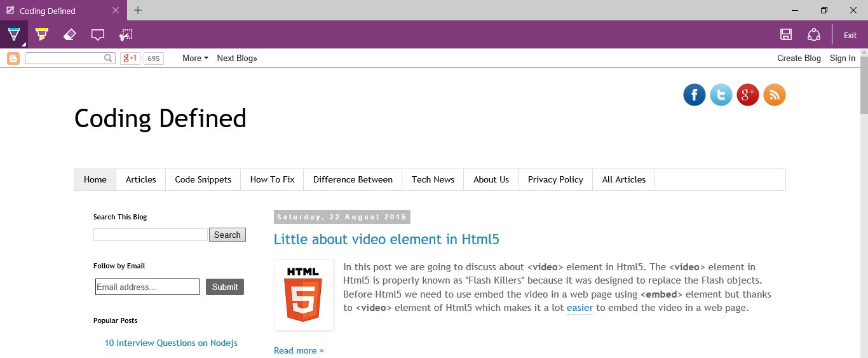Image resolution: width=868 pixels, height=358 pixels.
Task: Click the Search This Blog heading
Action: pos(120,217)
